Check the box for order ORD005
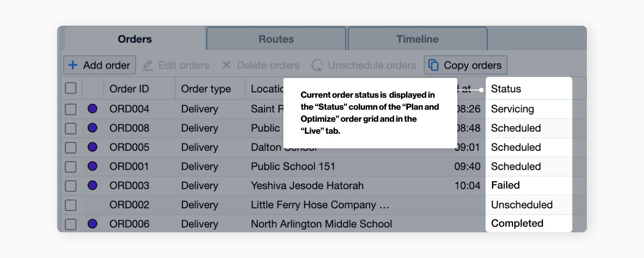644x258 pixels. tap(70, 147)
